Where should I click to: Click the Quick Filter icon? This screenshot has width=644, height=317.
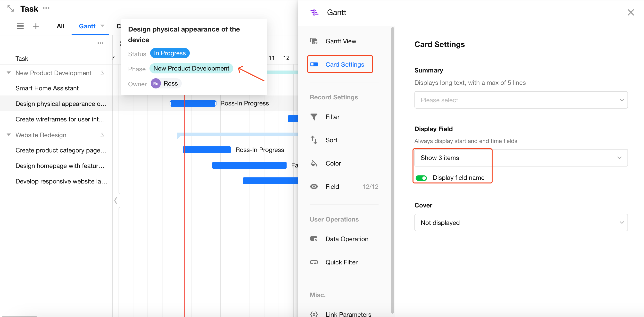pos(314,262)
